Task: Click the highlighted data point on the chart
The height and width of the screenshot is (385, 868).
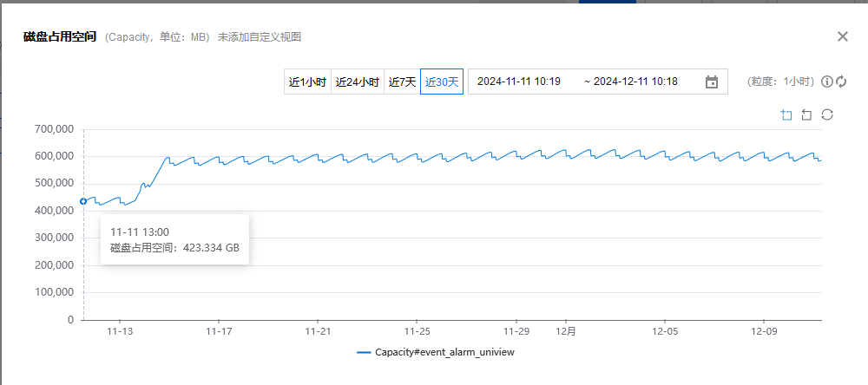Action: coord(83,201)
